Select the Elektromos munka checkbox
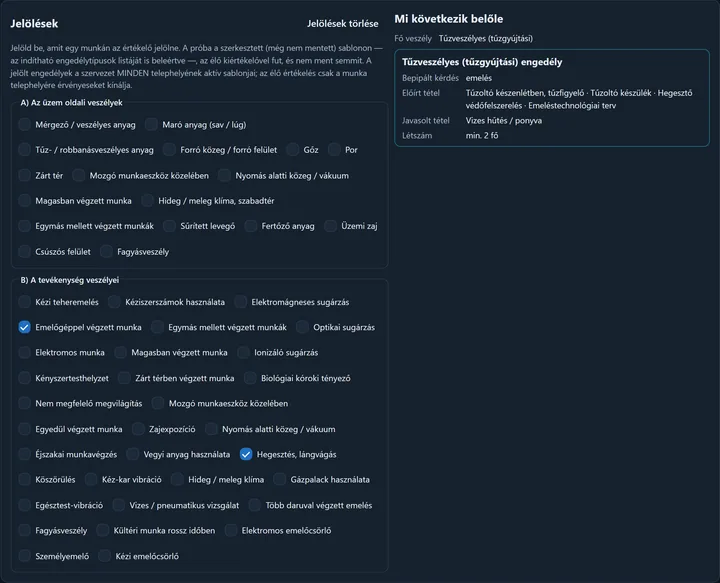This screenshot has height=583, width=720. click(24, 353)
